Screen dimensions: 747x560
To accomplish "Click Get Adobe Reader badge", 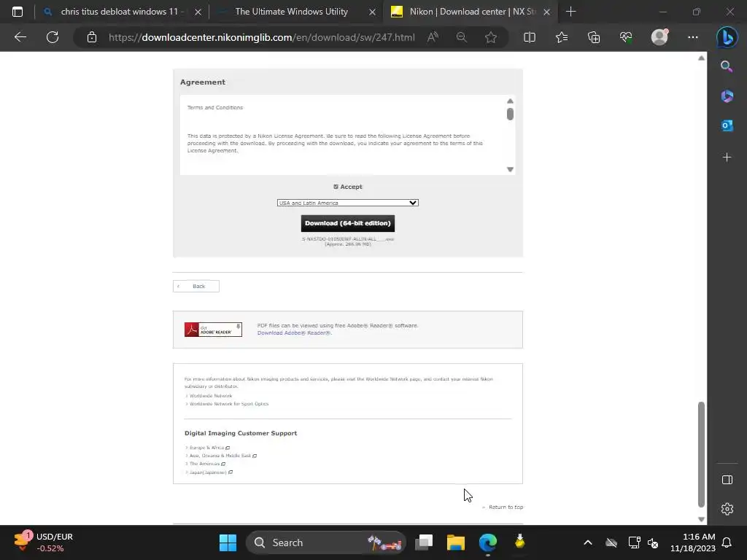I will point(213,330).
